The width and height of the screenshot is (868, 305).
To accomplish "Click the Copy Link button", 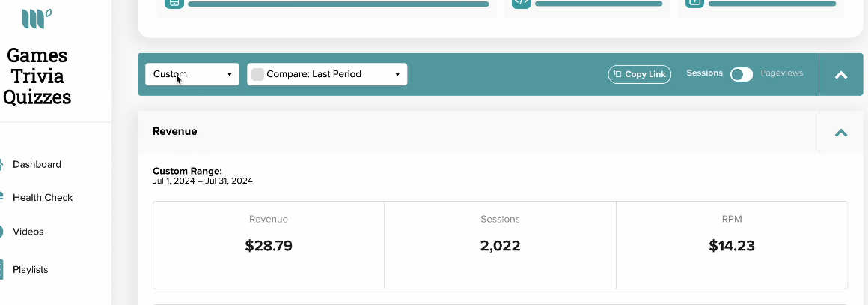I will pos(639,74).
